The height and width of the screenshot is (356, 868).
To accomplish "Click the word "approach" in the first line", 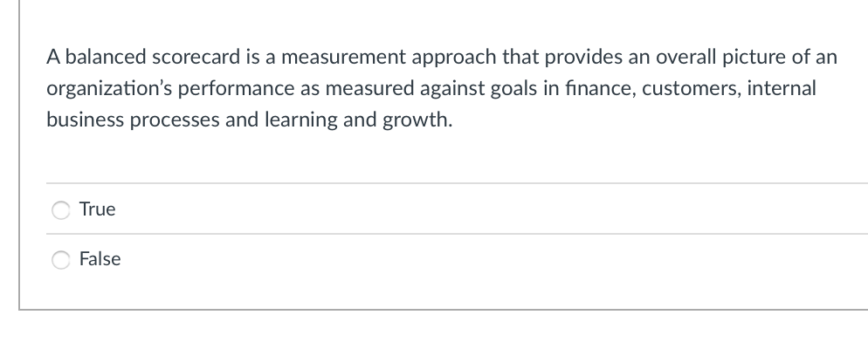I will point(454,58).
